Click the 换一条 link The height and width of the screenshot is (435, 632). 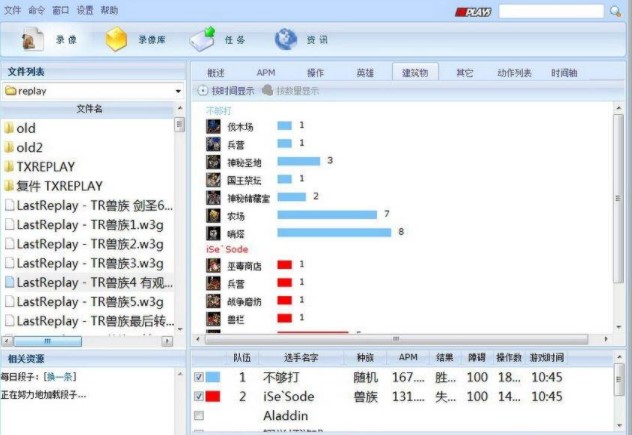tap(60, 377)
